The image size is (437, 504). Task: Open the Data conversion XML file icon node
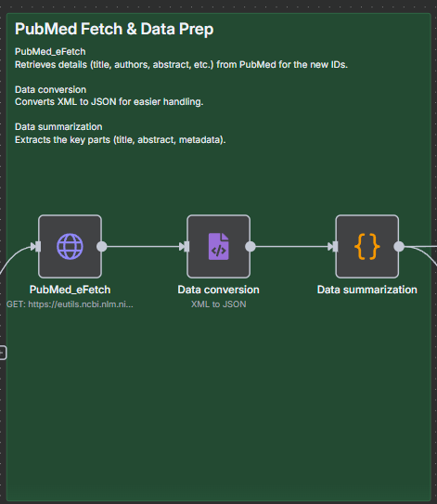tap(219, 247)
